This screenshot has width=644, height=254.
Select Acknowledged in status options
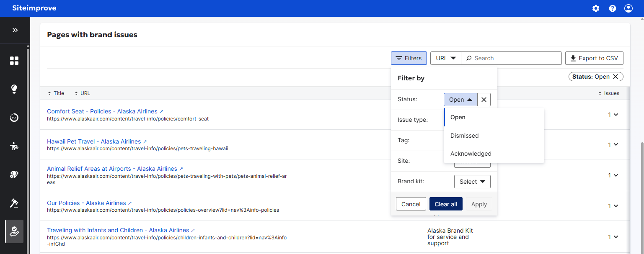494,154
